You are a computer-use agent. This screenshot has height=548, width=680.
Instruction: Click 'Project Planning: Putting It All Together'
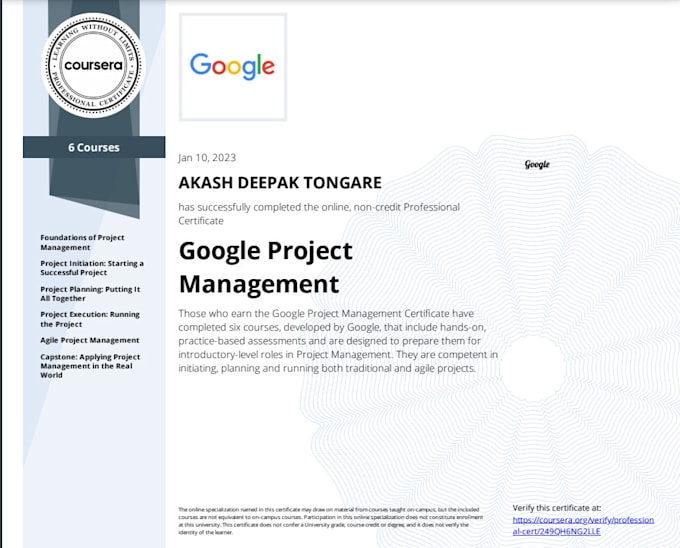tap(90, 294)
